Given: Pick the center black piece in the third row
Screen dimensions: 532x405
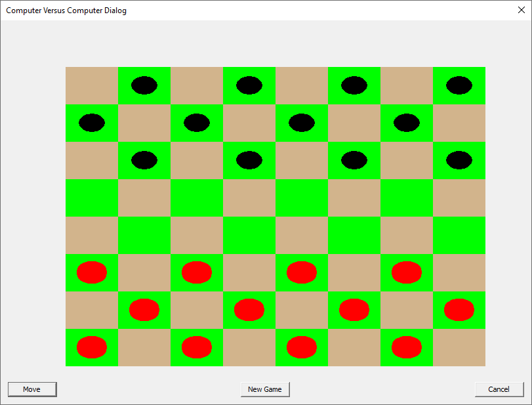Looking at the screenshot, I should (249, 161).
